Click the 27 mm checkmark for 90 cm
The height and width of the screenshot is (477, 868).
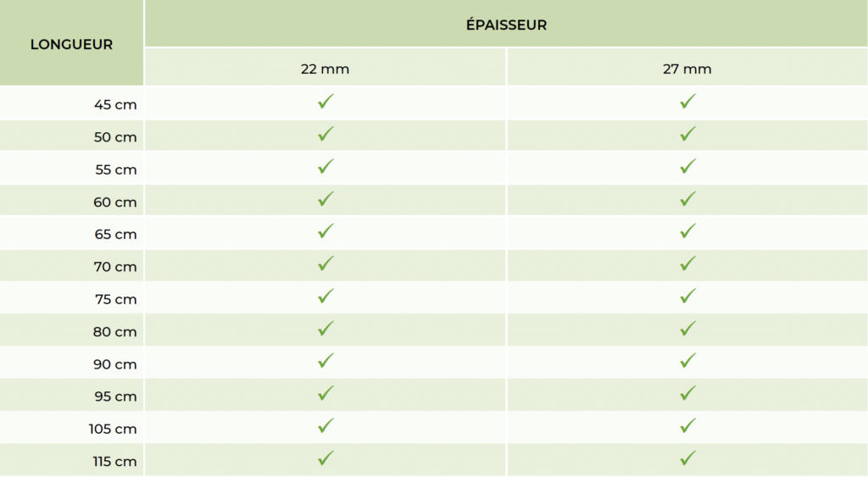pyautogui.click(x=687, y=361)
